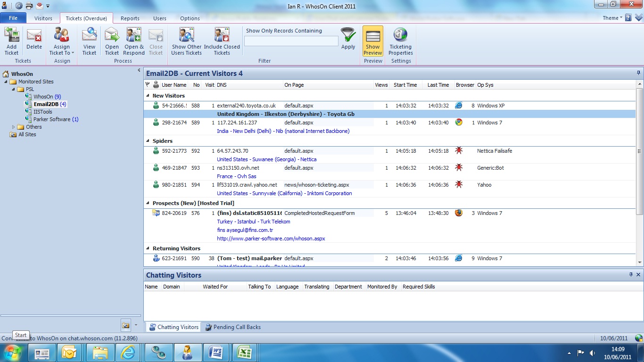Click the Add Ticket icon
The width and height of the screenshot is (644, 362).
click(x=11, y=41)
